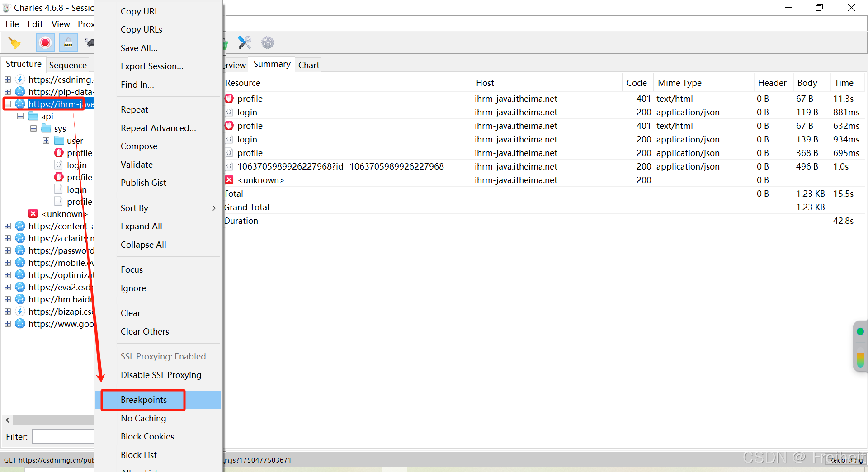This screenshot has height=472, width=868.
Task: Open the Chart tab
Action: 309,65
